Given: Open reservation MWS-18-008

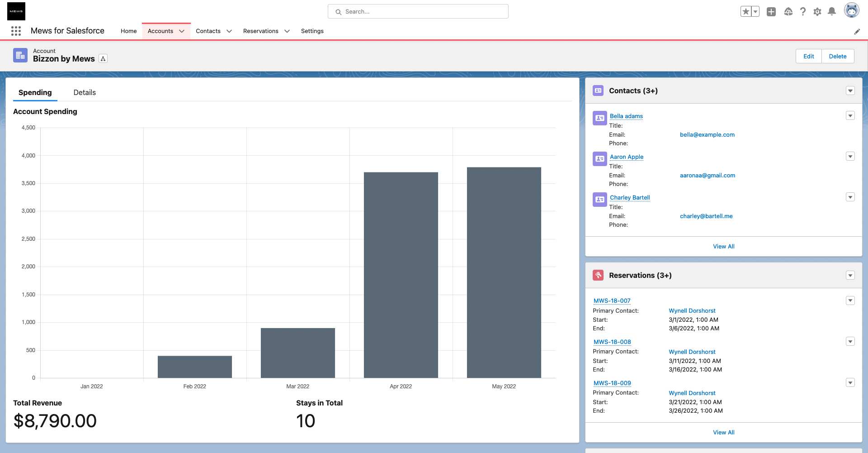Looking at the screenshot, I should (612, 342).
